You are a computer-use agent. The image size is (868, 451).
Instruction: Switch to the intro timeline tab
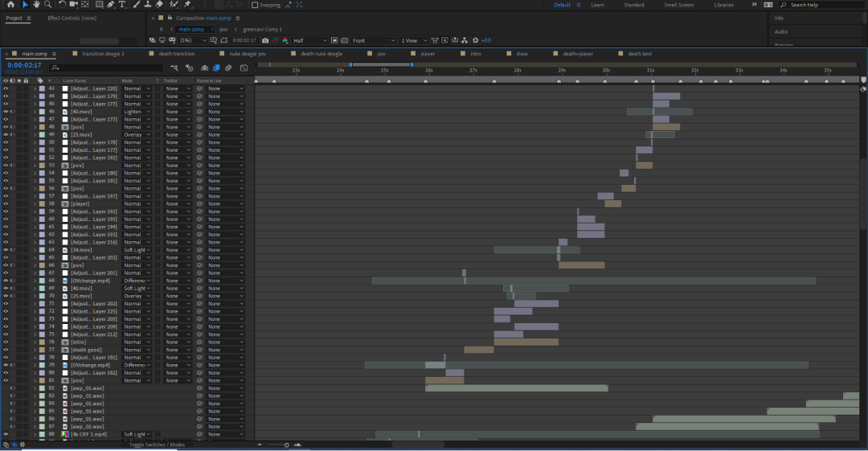476,54
